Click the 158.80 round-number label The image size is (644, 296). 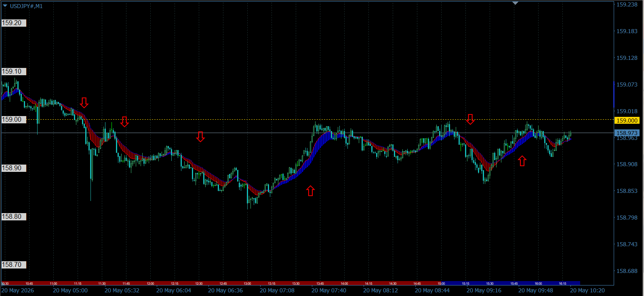[x=14, y=217]
